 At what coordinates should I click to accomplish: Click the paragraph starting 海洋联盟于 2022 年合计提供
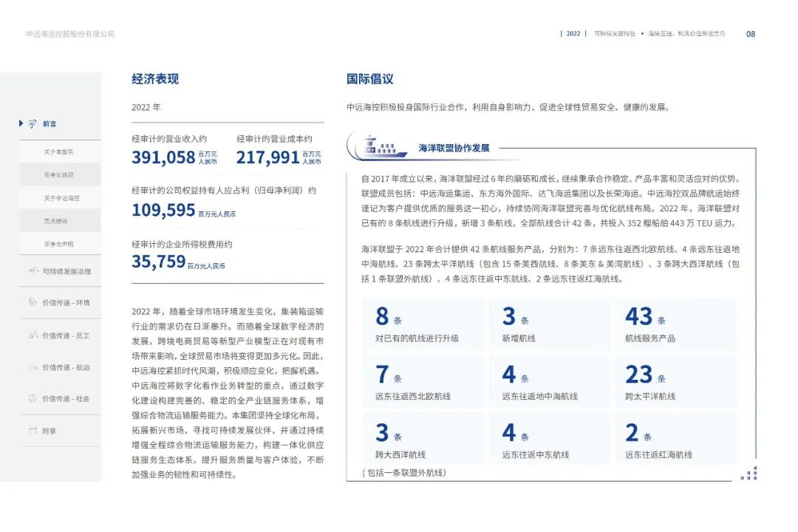click(550, 264)
